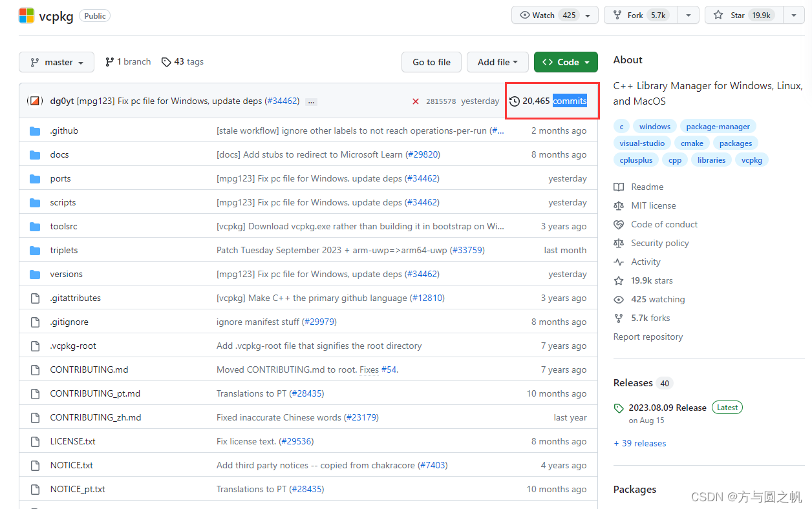Open the Add file dropdown
Image resolution: width=812 pixels, height=509 pixels.
[x=498, y=62]
